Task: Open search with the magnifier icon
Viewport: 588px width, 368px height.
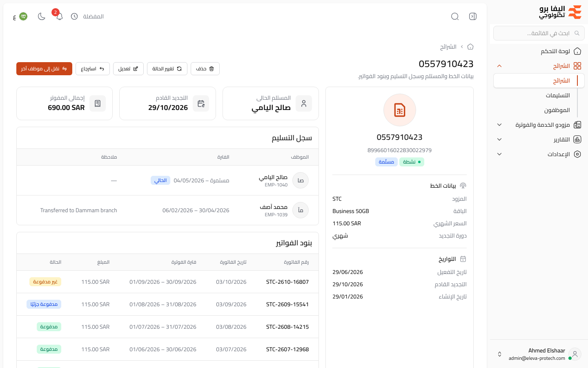Action: coord(455,16)
